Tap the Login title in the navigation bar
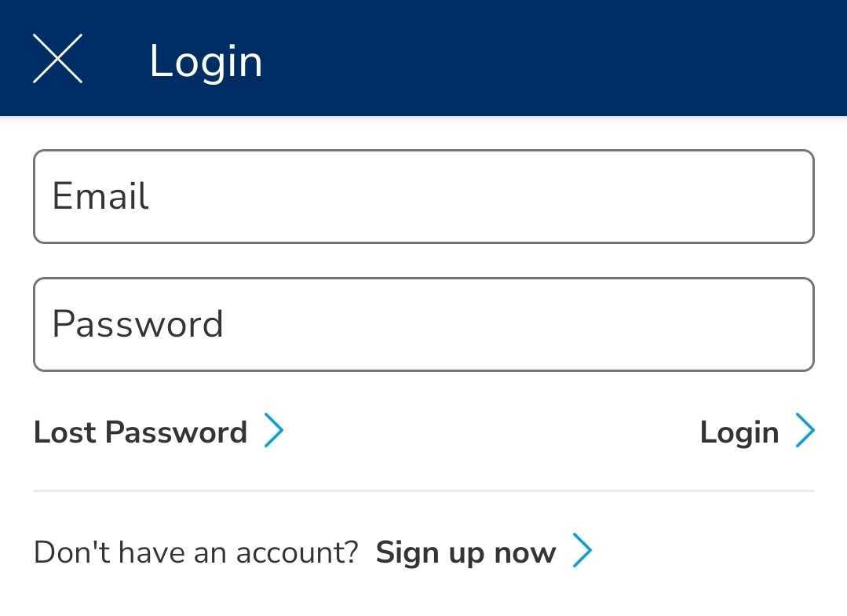 point(206,60)
